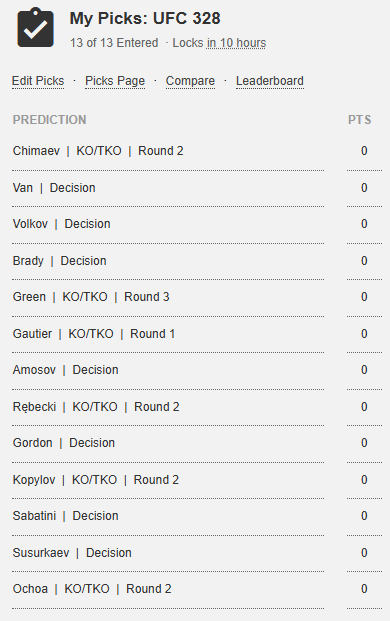This screenshot has height=621, width=390.
Task: Open the Compare link
Action: point(190,81)
